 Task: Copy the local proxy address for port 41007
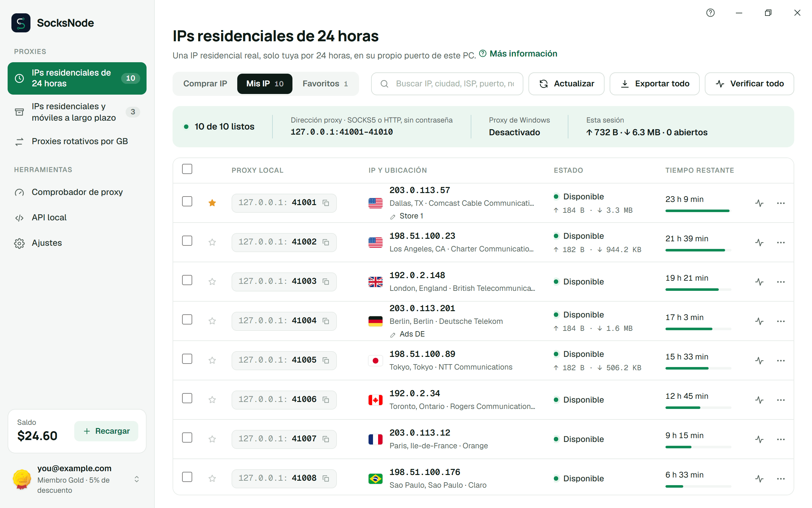[x=325, y=439]
